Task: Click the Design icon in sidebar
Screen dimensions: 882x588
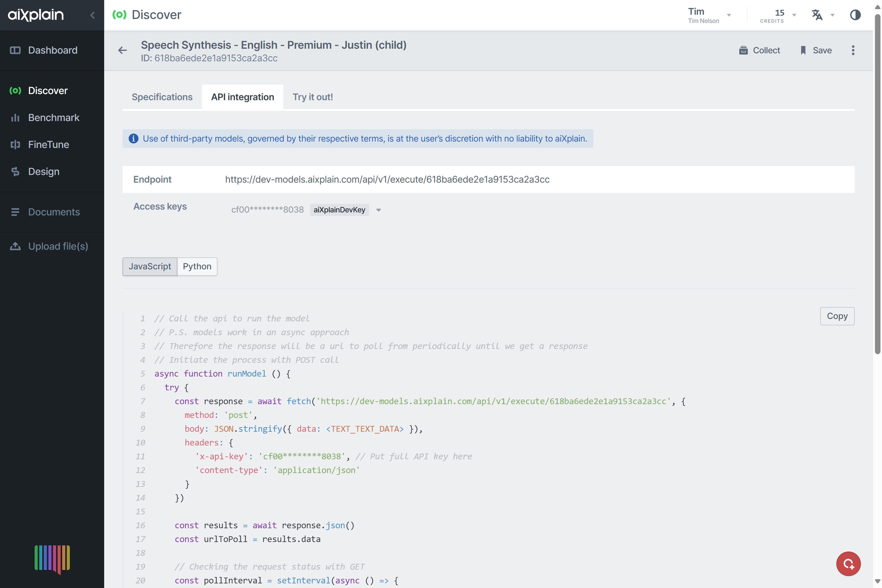Action: tap(15, 171)
